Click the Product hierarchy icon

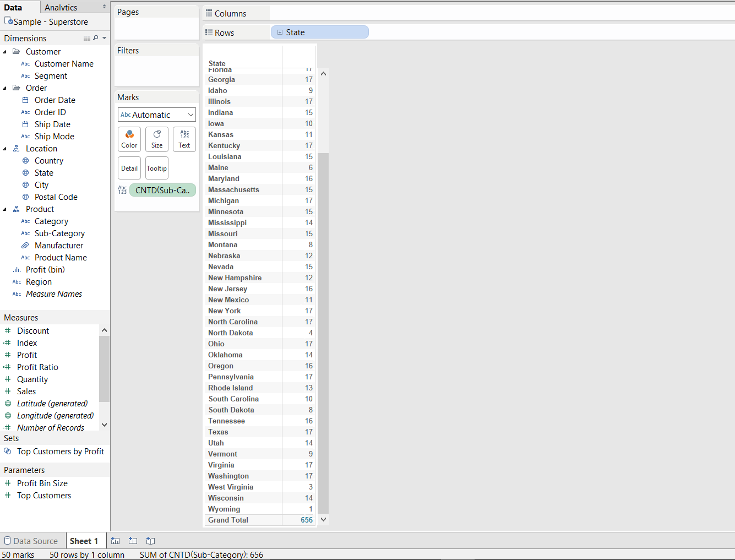point(17,209)
